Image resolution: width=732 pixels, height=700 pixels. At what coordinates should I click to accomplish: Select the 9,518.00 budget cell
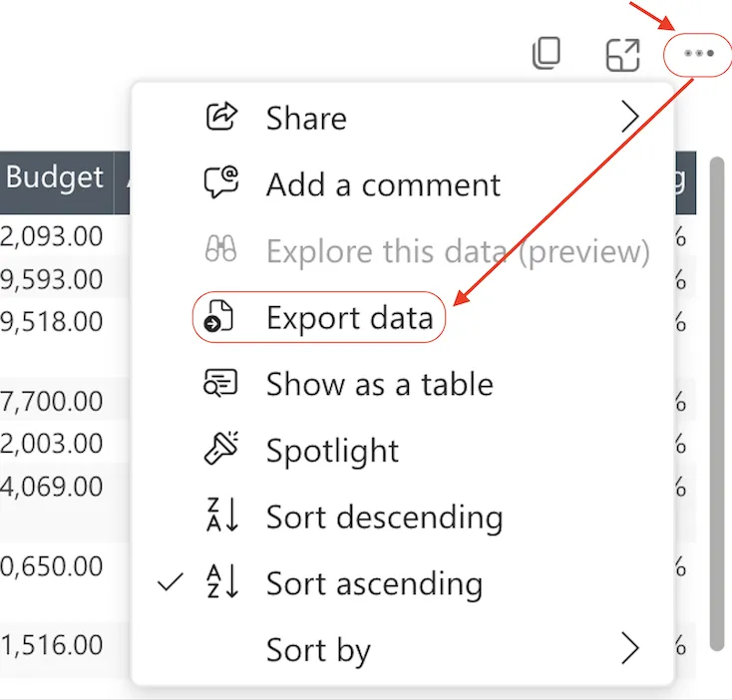click(x=51, y=321)
